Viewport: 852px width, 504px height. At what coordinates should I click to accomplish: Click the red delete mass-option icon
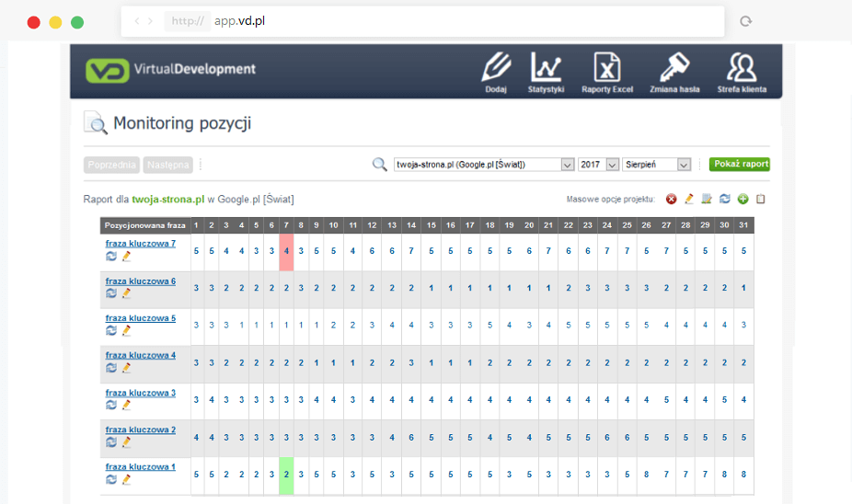[x=672, y=200]
